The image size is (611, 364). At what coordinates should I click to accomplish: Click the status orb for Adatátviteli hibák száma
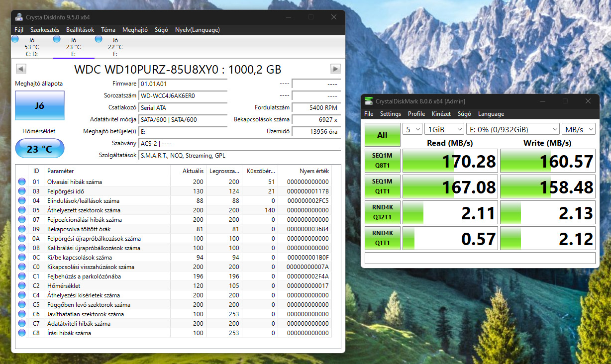tap(22, 323)
